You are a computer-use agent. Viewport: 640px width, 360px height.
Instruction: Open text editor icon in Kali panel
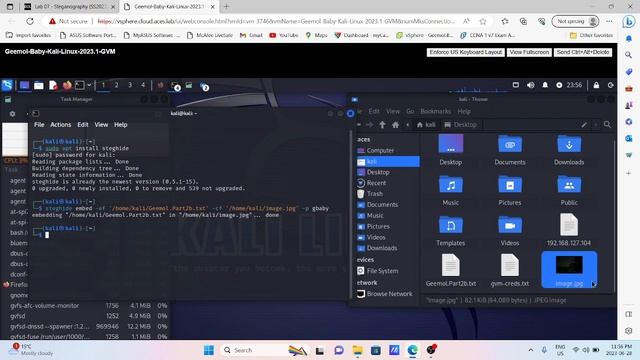tap(53, 85)
